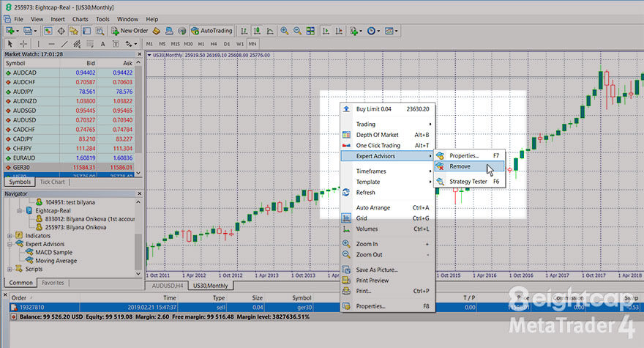Image resolution: width=644 pixels, height=348 pixels.
Task: Switch timeframe to MN
Action: (x=252, y=44)
